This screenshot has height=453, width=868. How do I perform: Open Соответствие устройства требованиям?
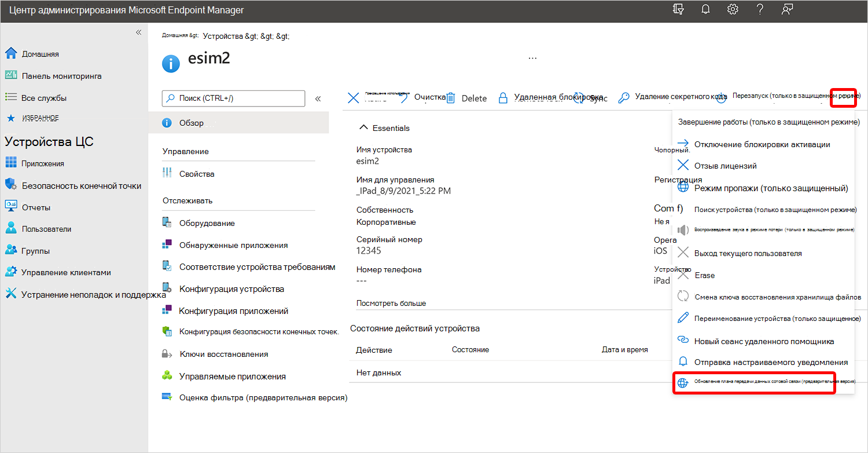257,267
